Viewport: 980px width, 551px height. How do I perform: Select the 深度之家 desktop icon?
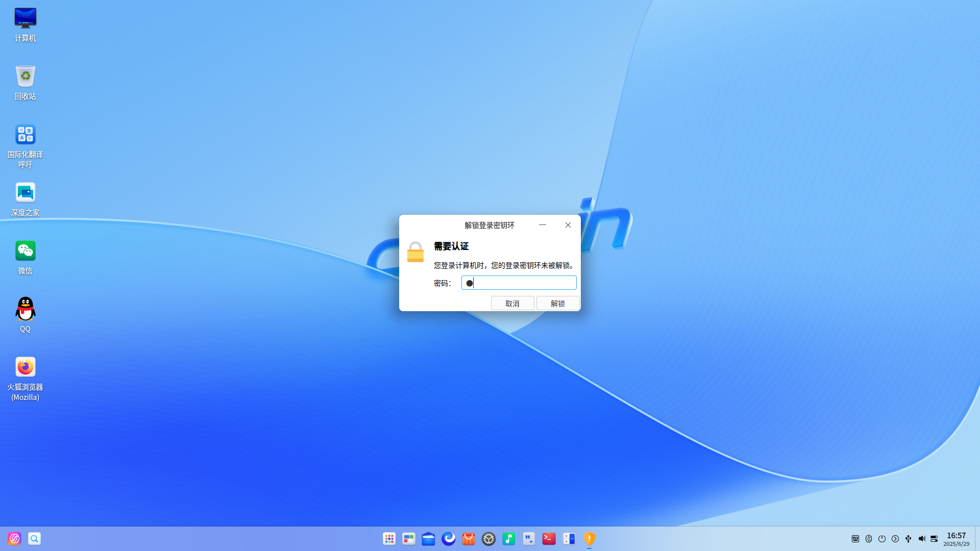pos(25,199)
